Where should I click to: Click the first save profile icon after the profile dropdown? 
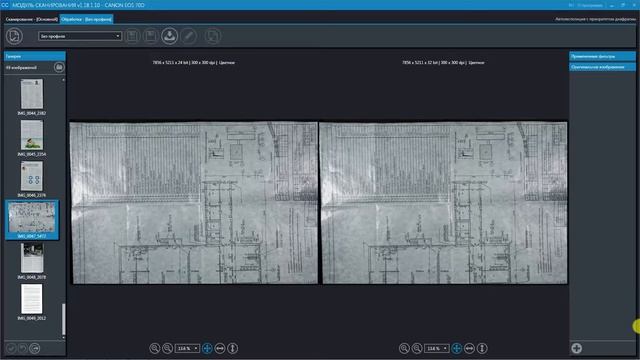tap(132, 36)
